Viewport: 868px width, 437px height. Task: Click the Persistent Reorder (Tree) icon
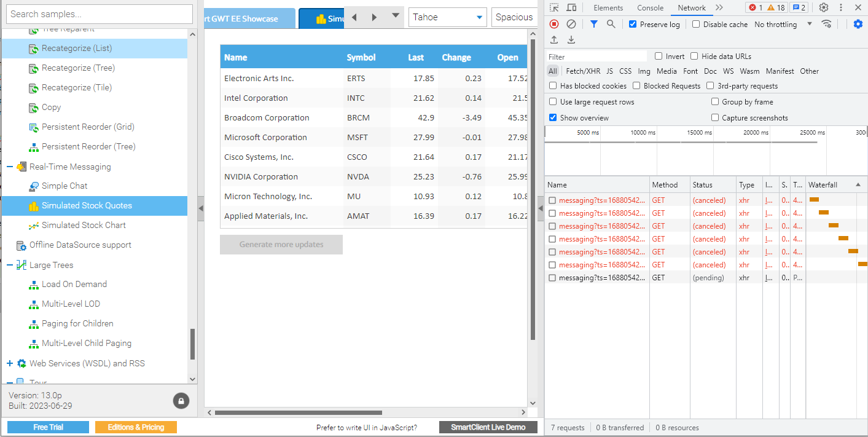[34, 147]
